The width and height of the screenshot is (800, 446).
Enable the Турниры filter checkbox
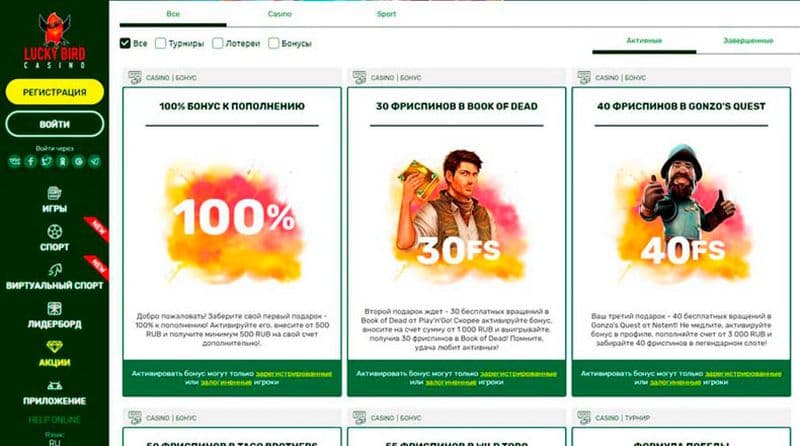(160, 43)
